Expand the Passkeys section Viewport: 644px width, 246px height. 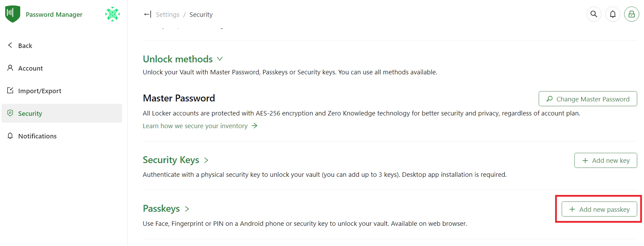coord(187,208)
